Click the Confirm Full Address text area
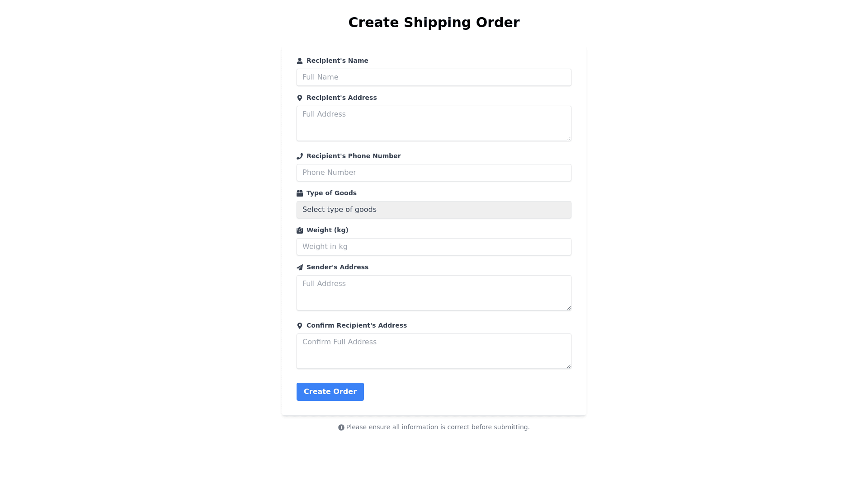This screenshot has height=488, width=868. pos(434,351)
